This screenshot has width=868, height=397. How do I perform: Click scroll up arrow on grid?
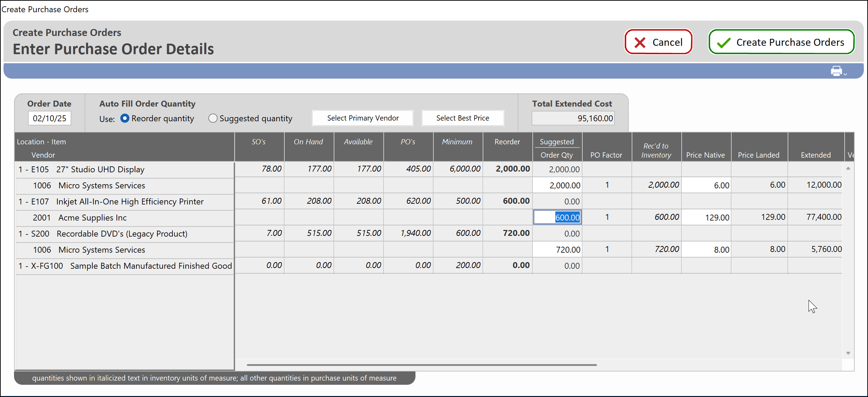(x=848, y=168)
